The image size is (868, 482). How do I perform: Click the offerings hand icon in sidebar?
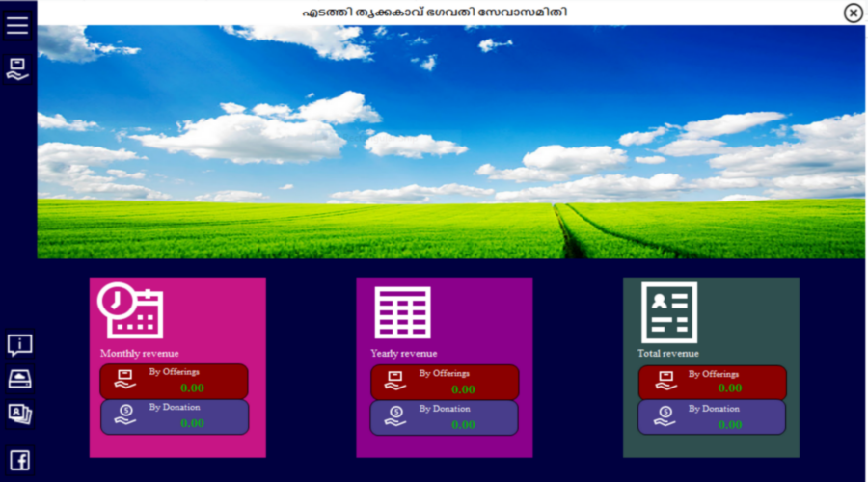pos(17,68)
